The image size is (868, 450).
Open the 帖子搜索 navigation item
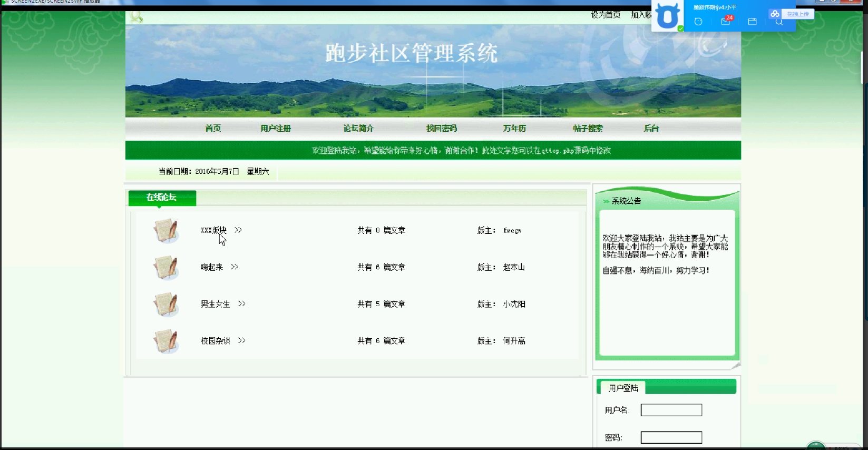588,128
